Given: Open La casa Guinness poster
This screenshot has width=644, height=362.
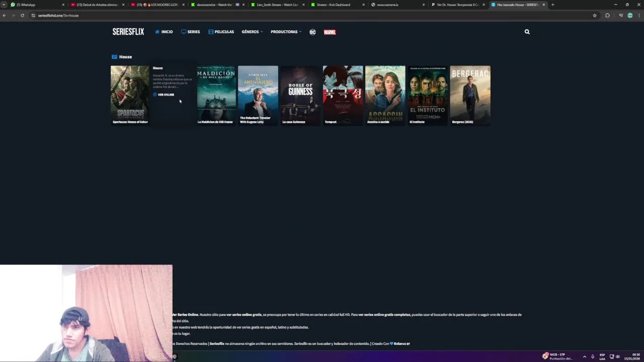Looking at the screenshot, I should (x=300, y=95).
